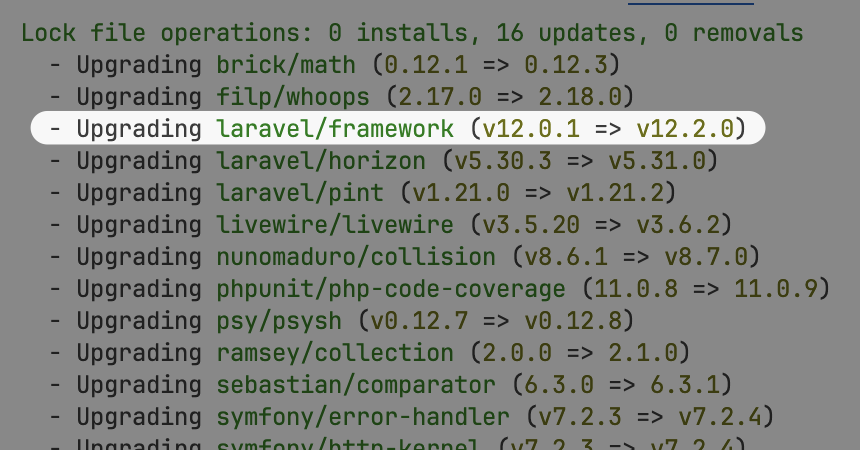The height and width of the screenshot is (450, 860).
Task: Click the nunomaduro/collision upgrade line
Action: pos(404,257)
